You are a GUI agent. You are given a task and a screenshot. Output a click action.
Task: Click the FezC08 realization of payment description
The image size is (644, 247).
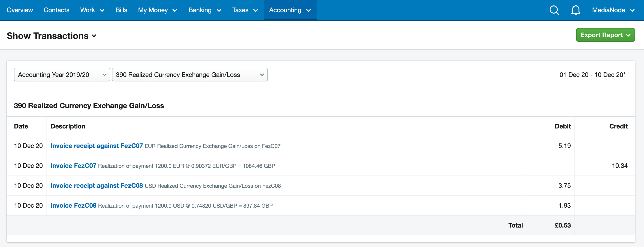point(185,206)
